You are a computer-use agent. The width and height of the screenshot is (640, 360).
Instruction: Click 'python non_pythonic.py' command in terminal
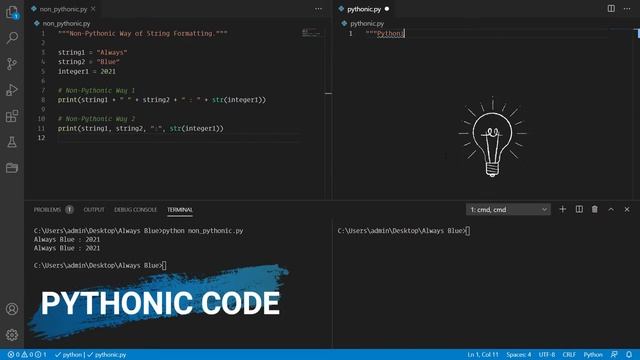coord(202,231)
